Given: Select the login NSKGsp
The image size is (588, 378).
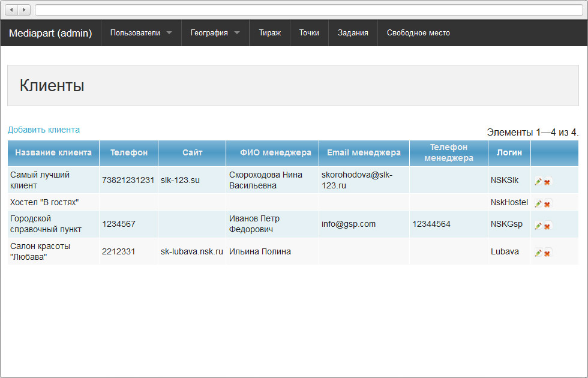Looking at the screenshot, I should click(x=506, y=224).
